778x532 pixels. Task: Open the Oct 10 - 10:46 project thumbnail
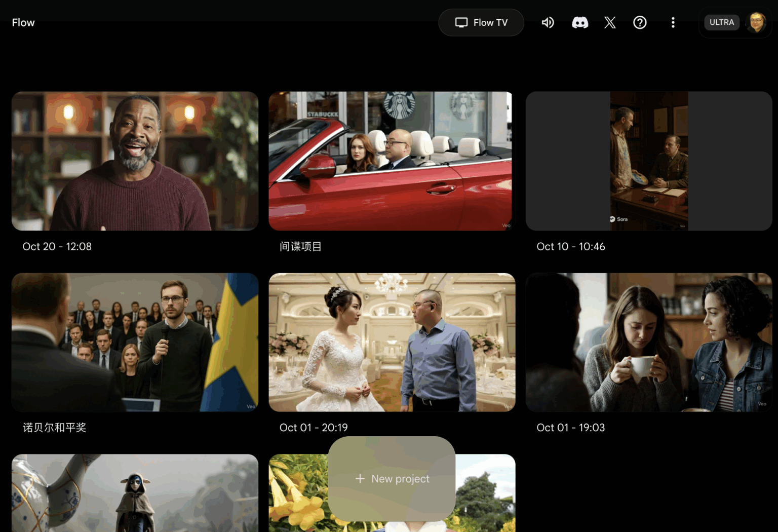tap(648, 161)
